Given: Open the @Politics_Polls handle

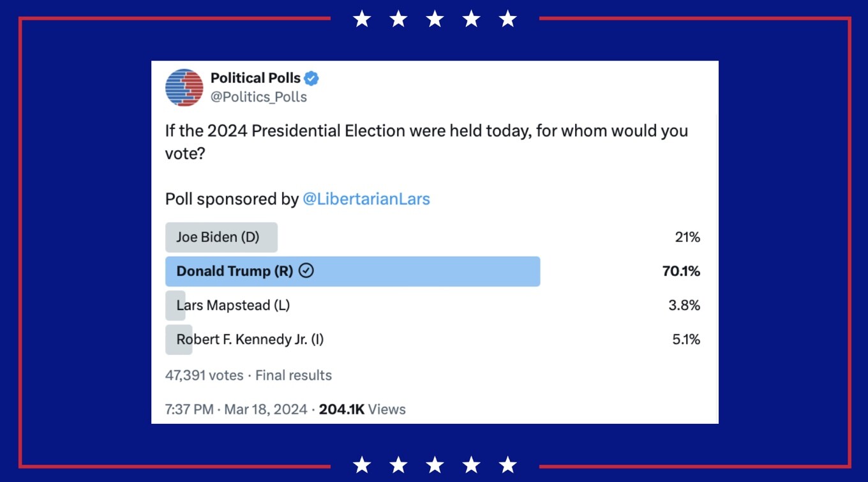Looking at the screenshot, I should [258, 97].
